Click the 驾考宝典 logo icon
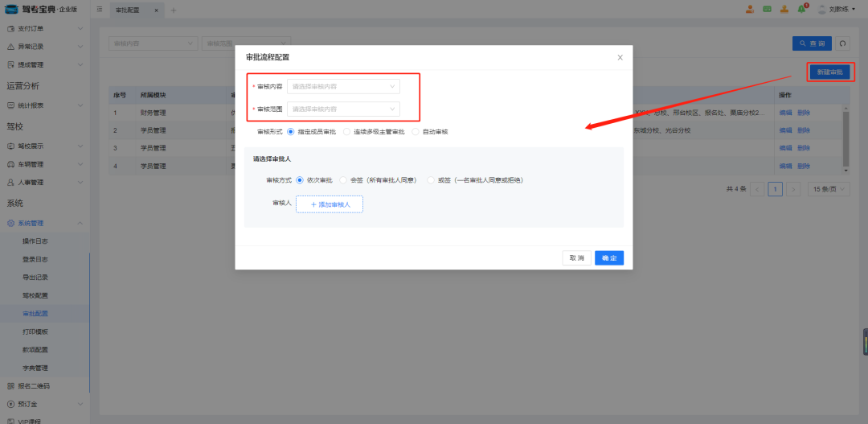 [x=12, y=10]
